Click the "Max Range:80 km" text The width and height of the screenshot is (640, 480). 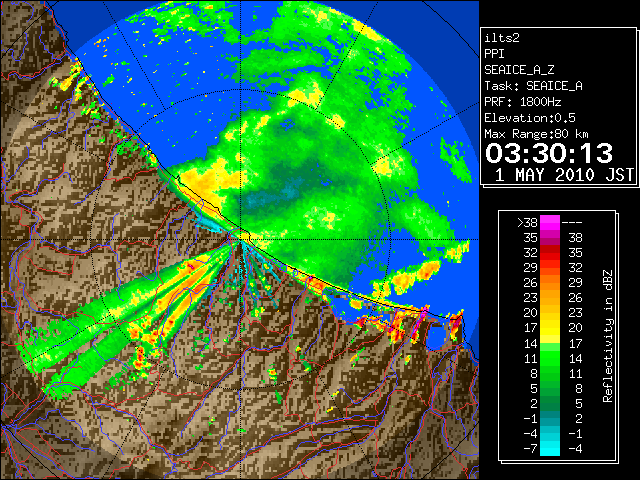point(536,134)
